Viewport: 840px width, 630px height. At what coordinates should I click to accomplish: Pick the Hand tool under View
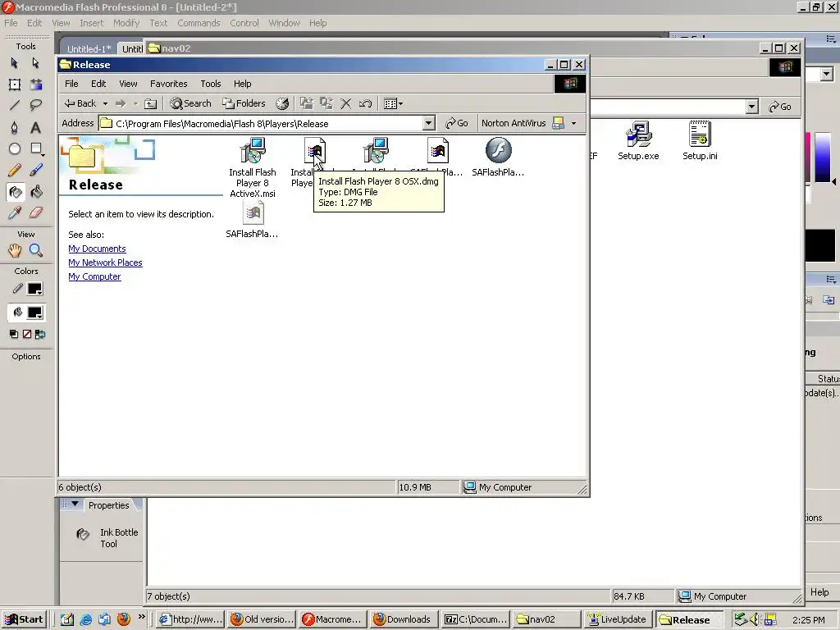coord(15,250)
